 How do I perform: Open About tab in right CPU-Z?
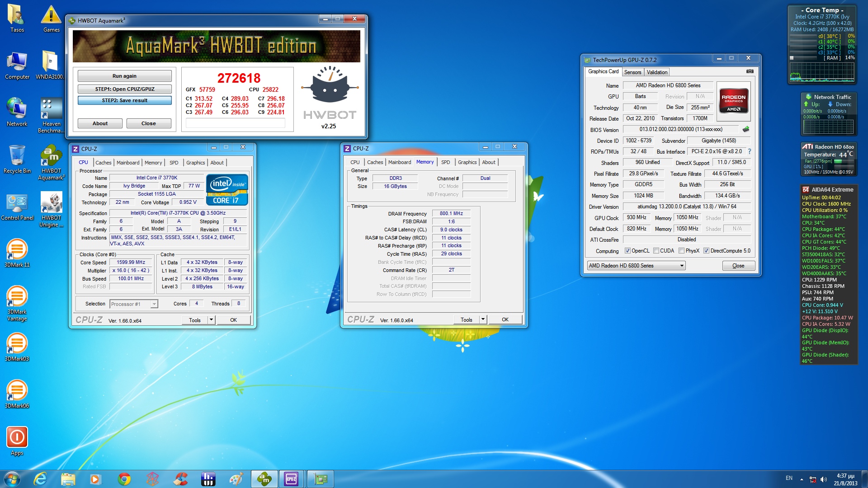click(488, 162)
